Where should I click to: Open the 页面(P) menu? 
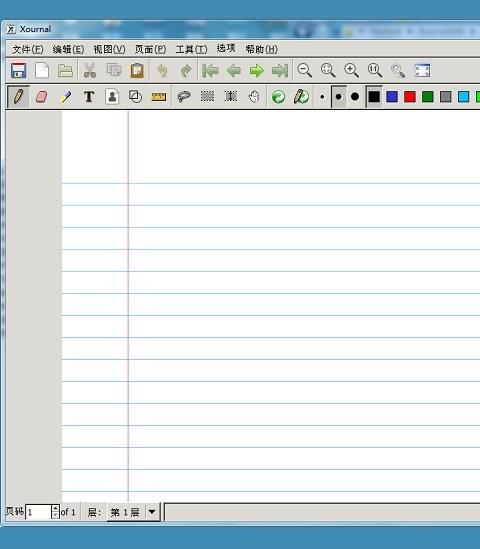[x=150, y=49]
